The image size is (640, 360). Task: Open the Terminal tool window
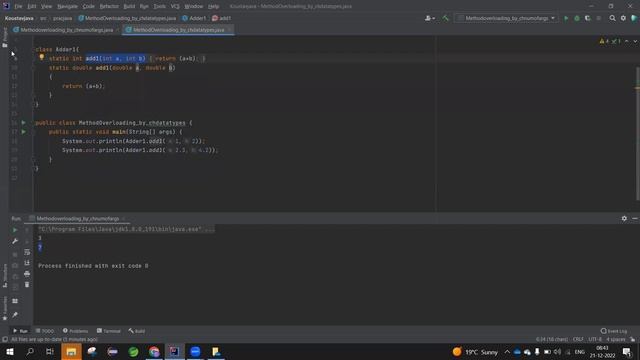(x=109, y=331)
